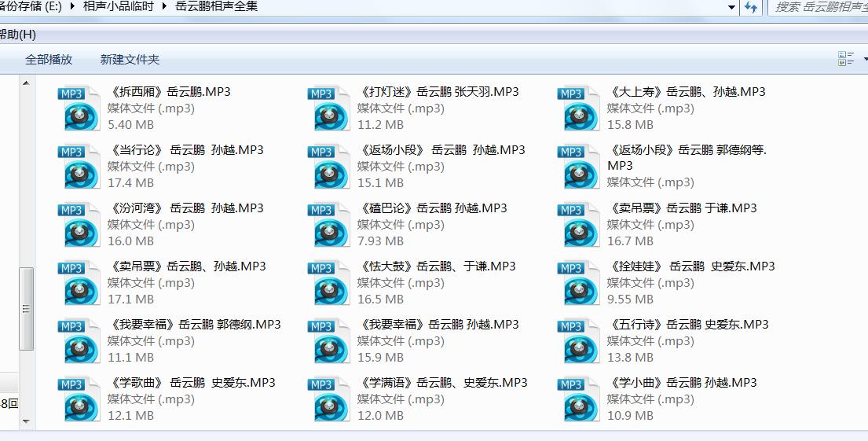The image size is (868, 441).
Task: Select file name 《我要幸福》岳云鹏 郭德纲.MP3
Action: (194, 325)
